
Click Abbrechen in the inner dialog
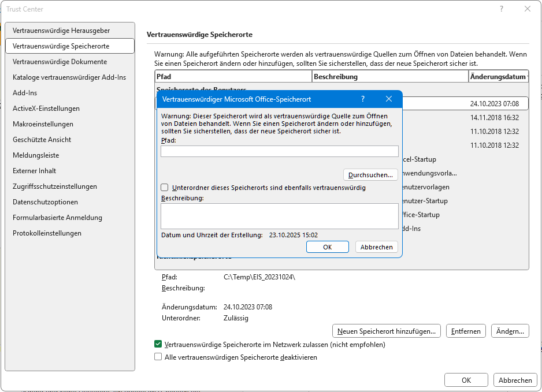(376, 247)
